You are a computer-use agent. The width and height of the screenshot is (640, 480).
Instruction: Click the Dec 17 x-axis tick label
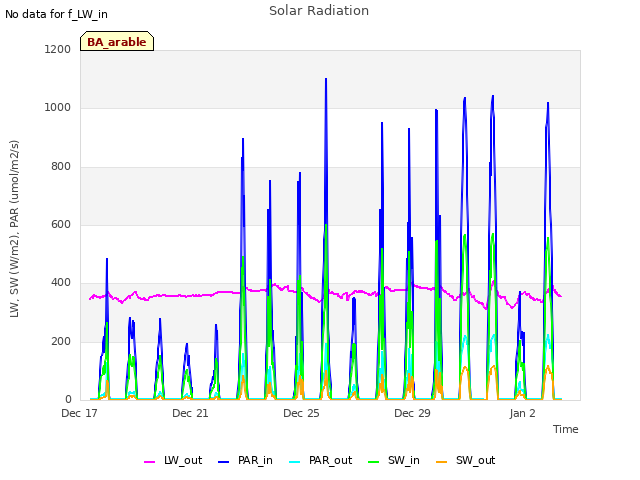coord(79,413)
